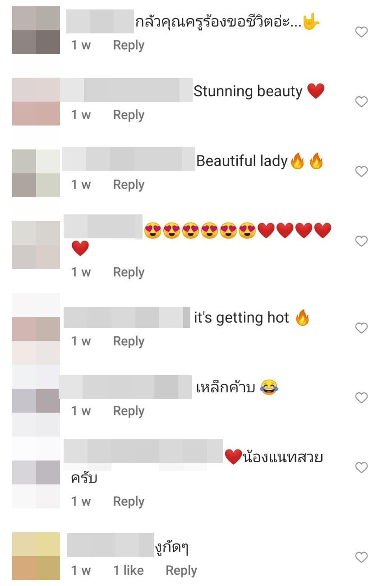Like the 'น้องแนทสวย ครับ' comment
This screenshot has width=392, height=586.
[361, 468]
